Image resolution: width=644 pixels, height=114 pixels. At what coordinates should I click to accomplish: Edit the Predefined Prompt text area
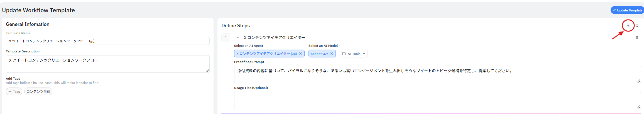point(437,74)
